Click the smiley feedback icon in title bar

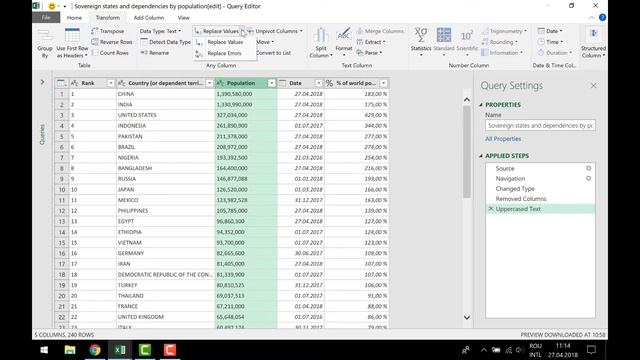pyautogui.click(x=52, y=6)
